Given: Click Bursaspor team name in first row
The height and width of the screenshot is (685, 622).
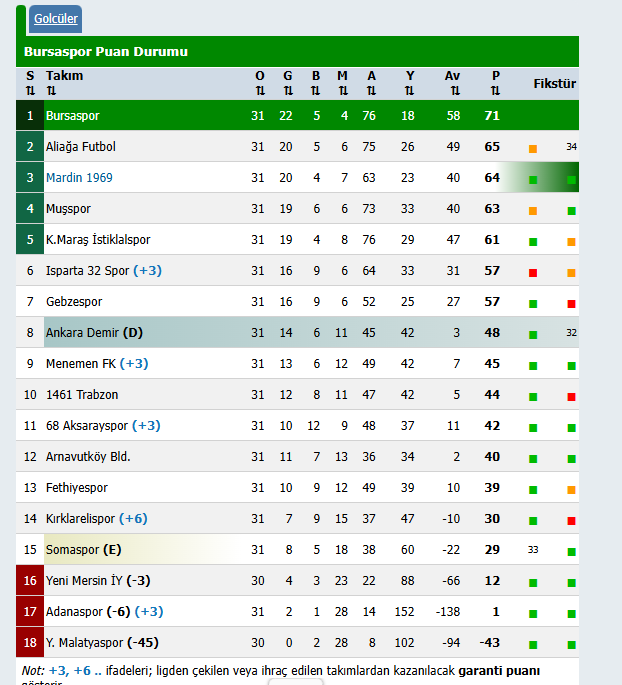Looking at the screenshot, I should click(x=72, y=116).
